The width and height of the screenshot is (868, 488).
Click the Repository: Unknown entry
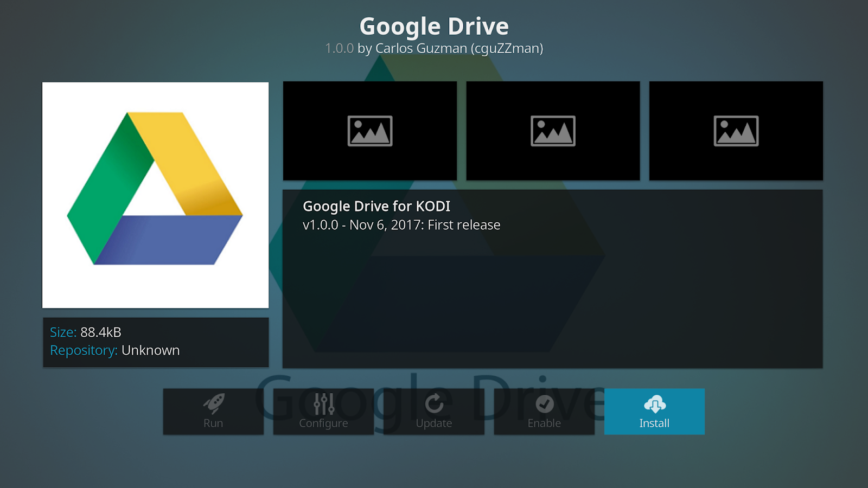click(114, 350)
